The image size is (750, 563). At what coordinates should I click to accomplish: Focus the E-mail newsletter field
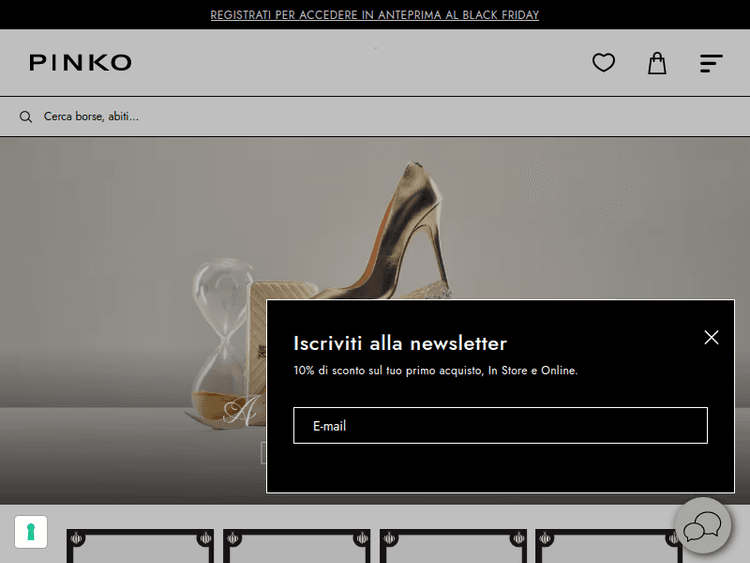coord(500,426)
